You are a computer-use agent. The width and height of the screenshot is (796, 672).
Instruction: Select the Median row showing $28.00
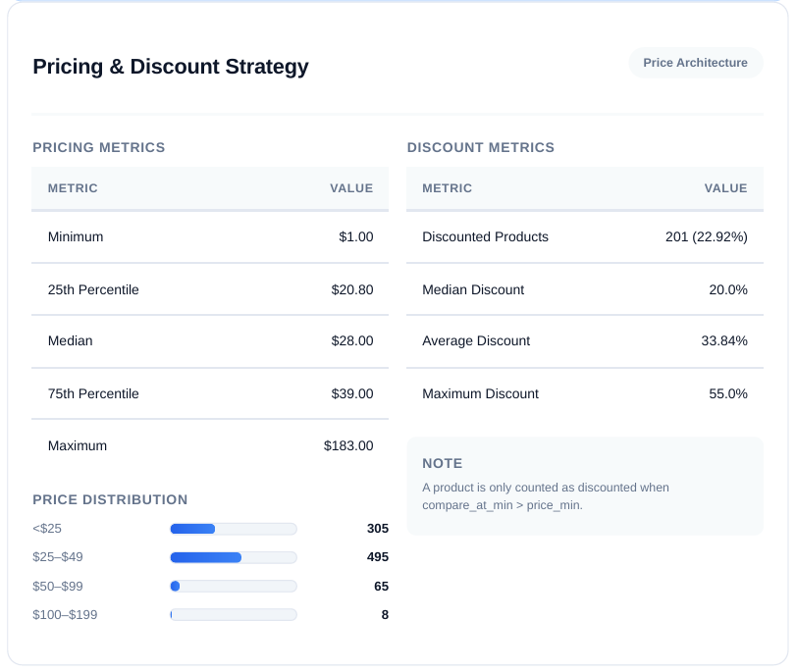pyautogui.click(x=210, y=341)
